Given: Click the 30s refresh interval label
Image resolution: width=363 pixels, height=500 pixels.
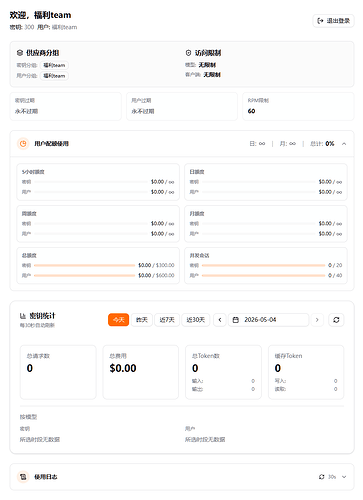Looking at the screenshot, I should point(332,477).
